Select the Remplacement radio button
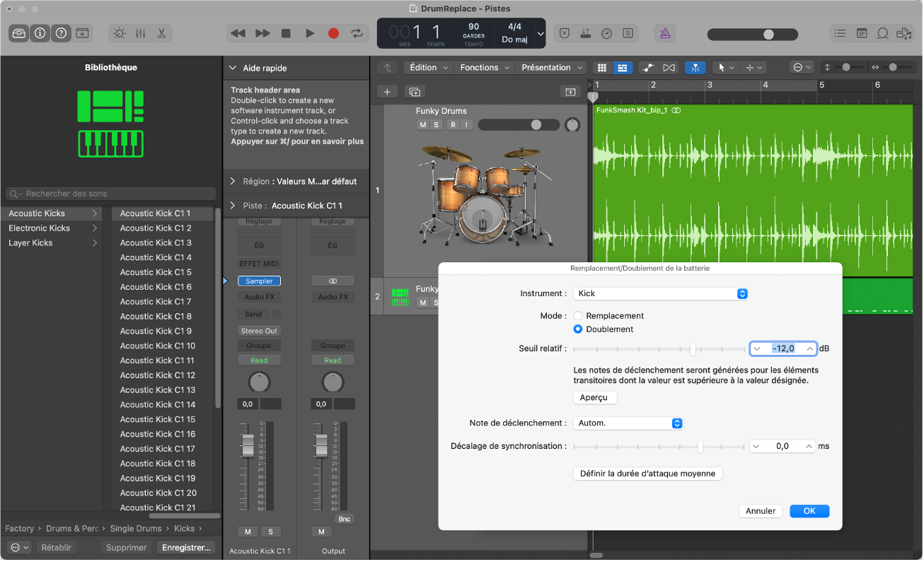This screenshot has width=924, height=562. (578, 316)
